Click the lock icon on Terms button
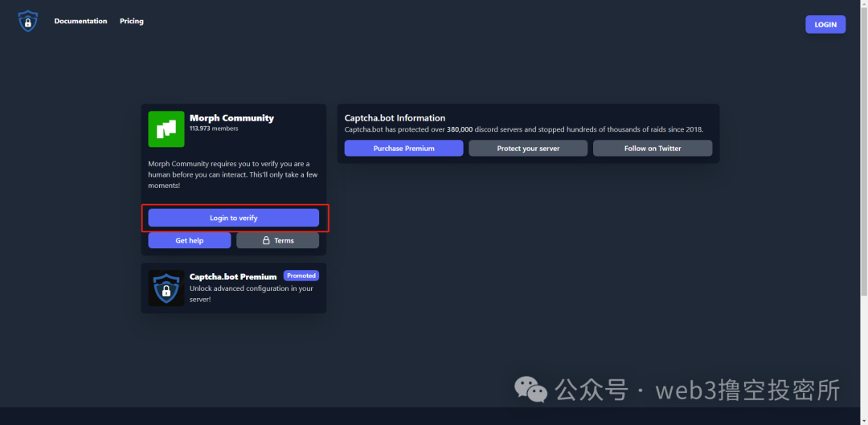The width and height of the screenshot is (868, 425). coord(265,241)
